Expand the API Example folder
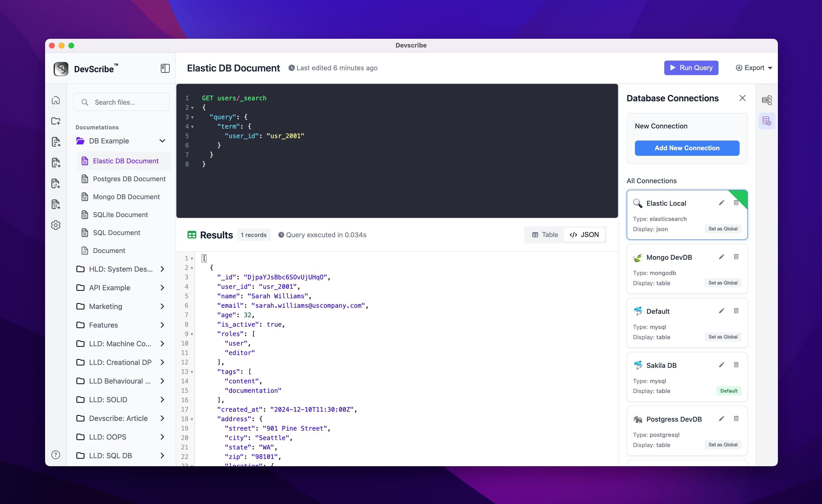 [x=162, y=288]
